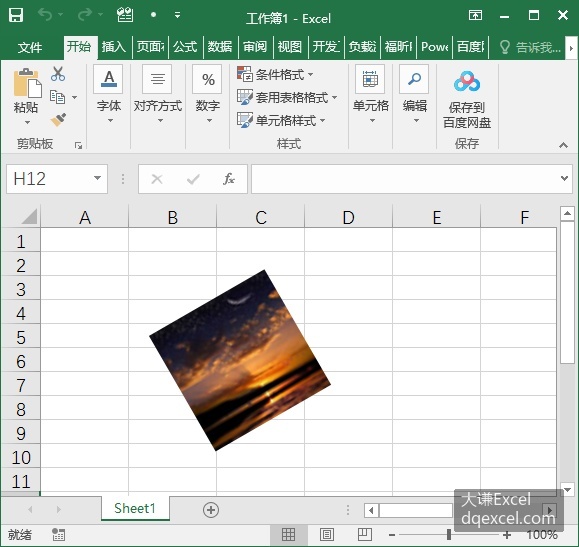
Task: Click macro record icon in status bar
Action: click(58, 534)
